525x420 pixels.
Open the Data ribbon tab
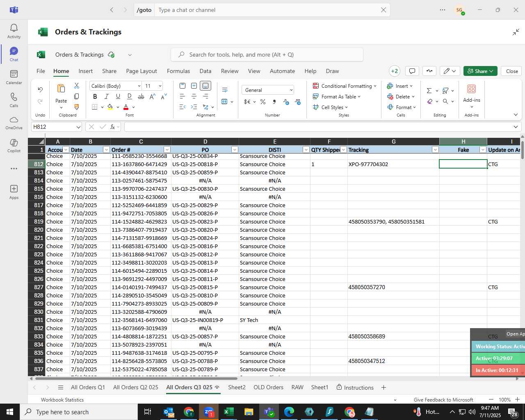click(205, 71)
